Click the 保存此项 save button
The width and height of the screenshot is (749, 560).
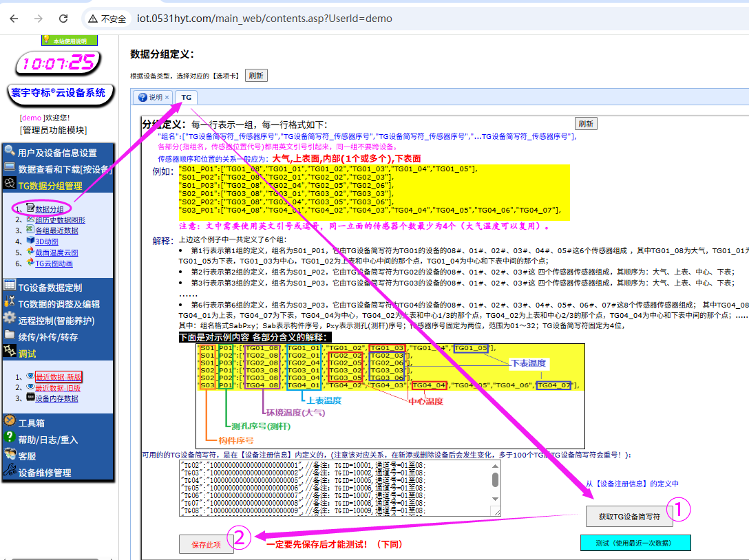(206, 544)
